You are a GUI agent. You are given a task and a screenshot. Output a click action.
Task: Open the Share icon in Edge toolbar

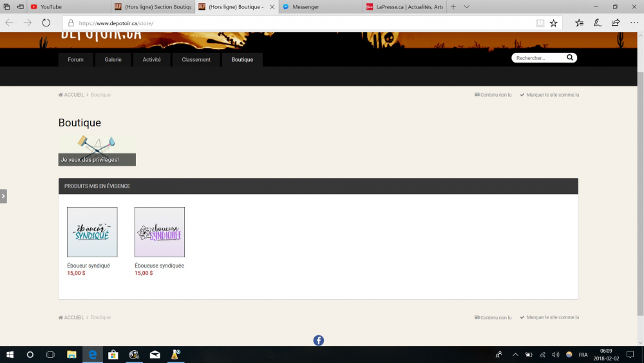pyautogui.click(x=615, y=23)
